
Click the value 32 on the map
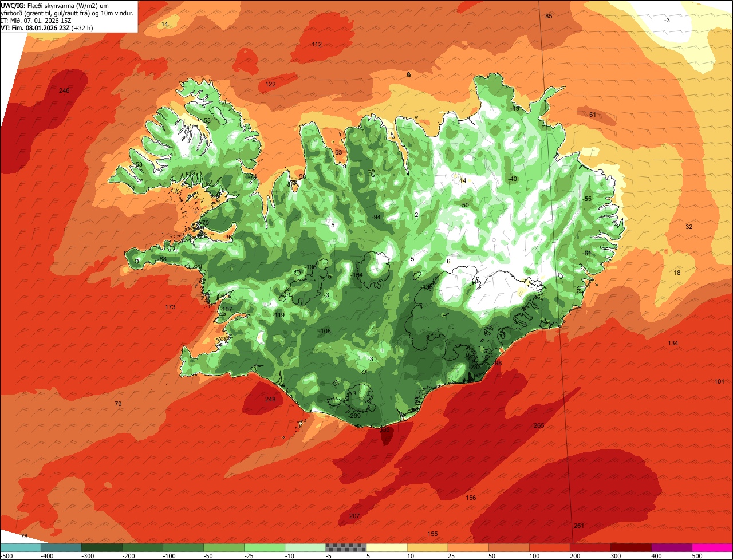coord(689,227)
